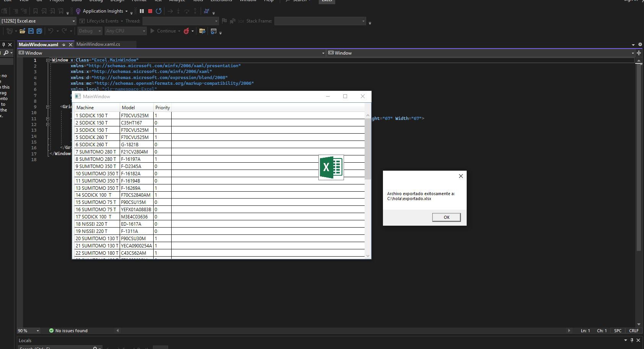Restart the debug session
Image resolution: width=644 pixels, height=349 pixels.
click(159, 11)
